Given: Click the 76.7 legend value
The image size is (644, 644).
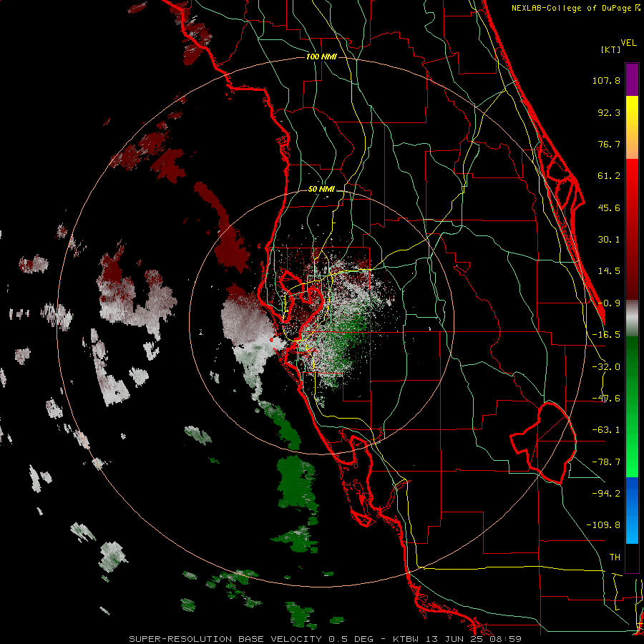Looking at the screenshot, I should (609, 144).
